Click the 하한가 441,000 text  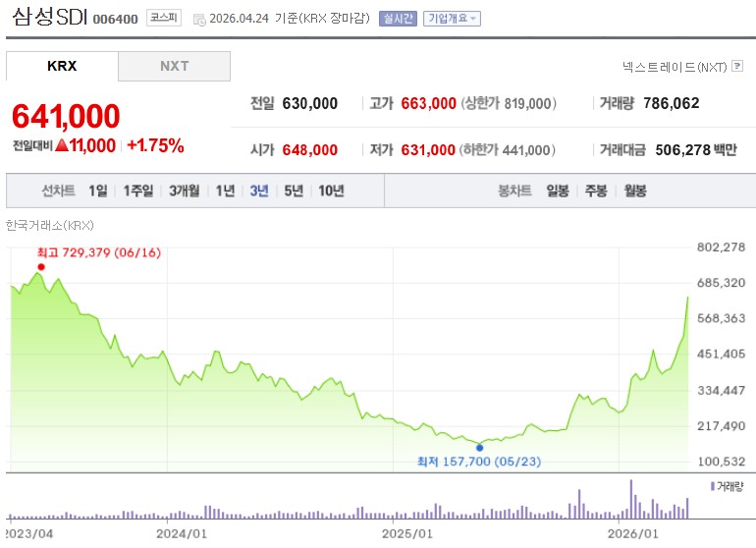click(508, 150)
